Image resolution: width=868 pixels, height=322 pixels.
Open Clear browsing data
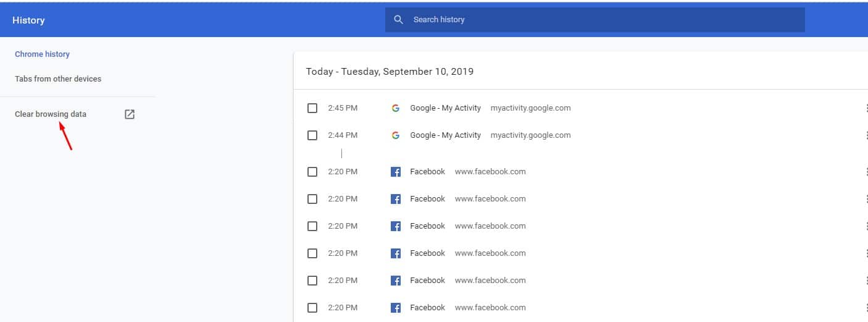(x=51, y=114)
